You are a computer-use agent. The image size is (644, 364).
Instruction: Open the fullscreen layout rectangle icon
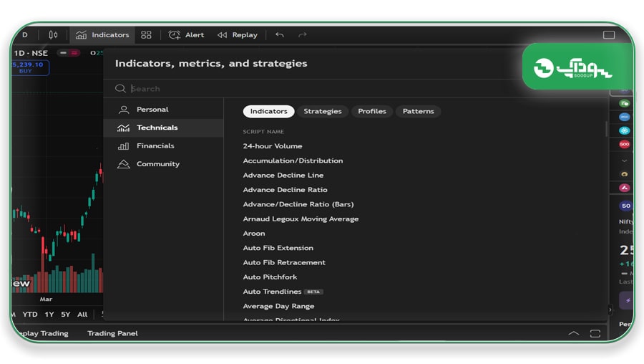pyautogui.click(x=609, y=35)
